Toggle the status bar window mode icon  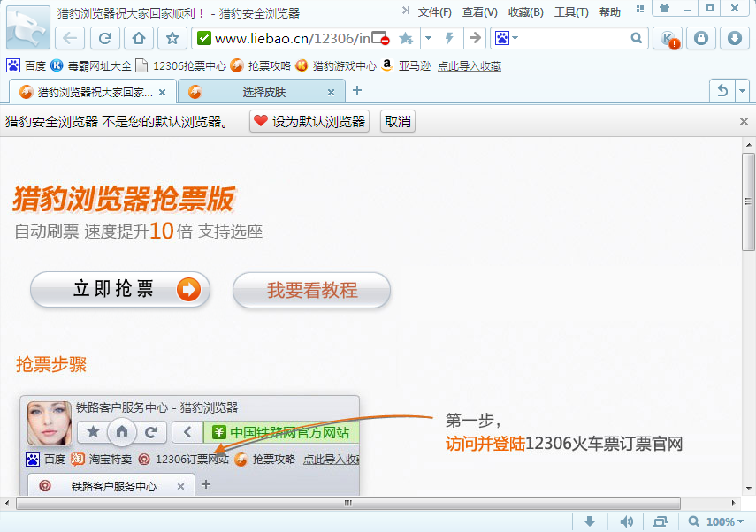tap(662, 521)
